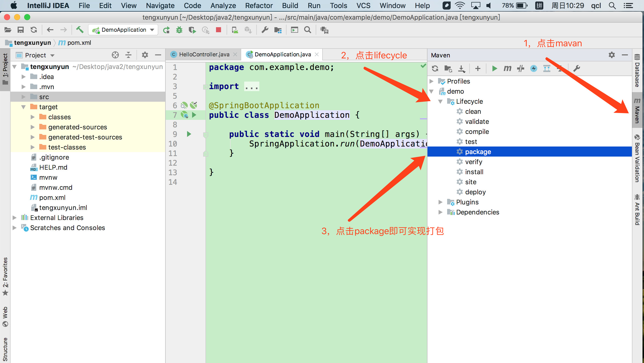644x363 pixels.
Task: Open Maven Settings wrench icon
Action: point(577,68)
